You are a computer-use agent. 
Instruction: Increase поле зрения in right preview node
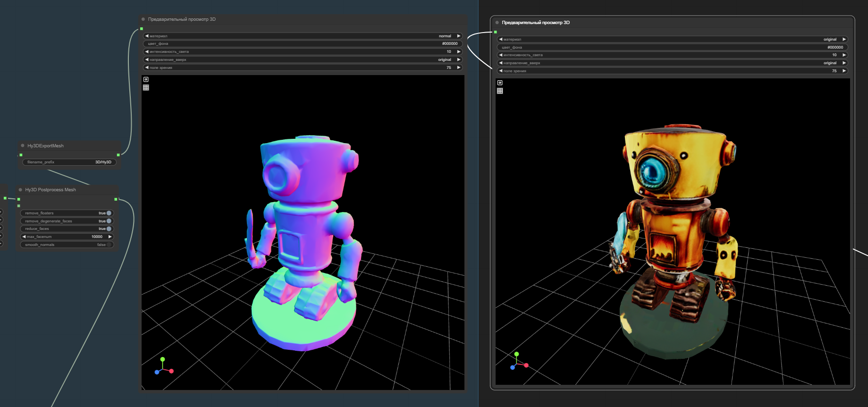(x=844, y=71)
